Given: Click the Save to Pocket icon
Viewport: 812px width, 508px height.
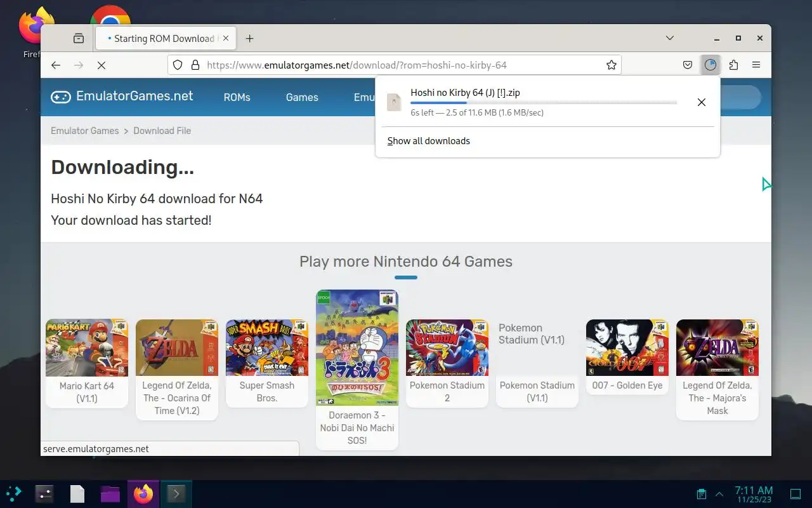Looking at the screenshot, I should [x=688, y=65].
